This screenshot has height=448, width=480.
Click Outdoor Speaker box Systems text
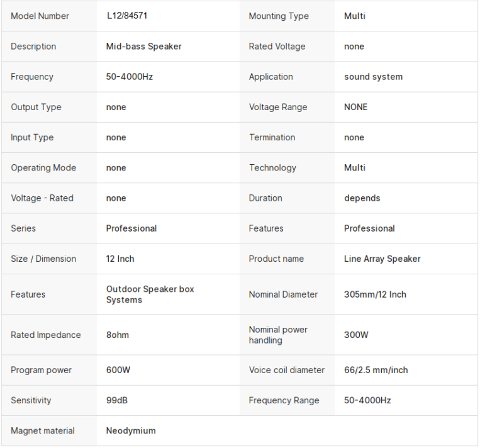pos(150,294)
